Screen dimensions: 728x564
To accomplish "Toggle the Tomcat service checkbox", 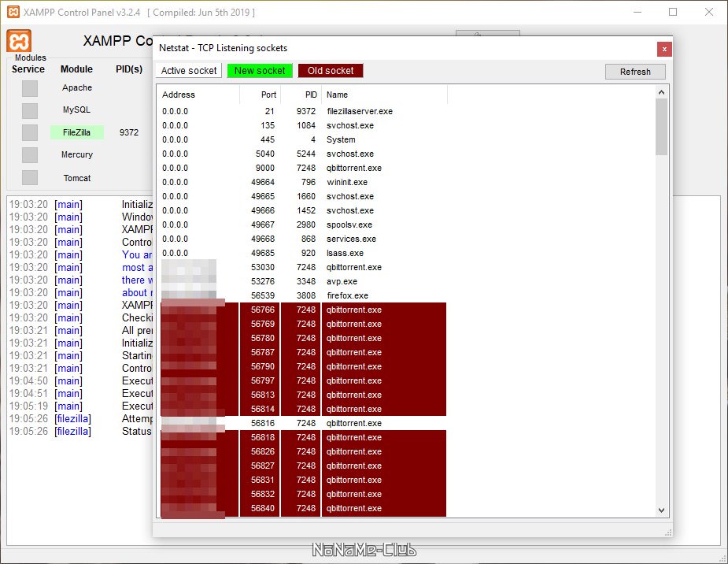I will [30, 178].
